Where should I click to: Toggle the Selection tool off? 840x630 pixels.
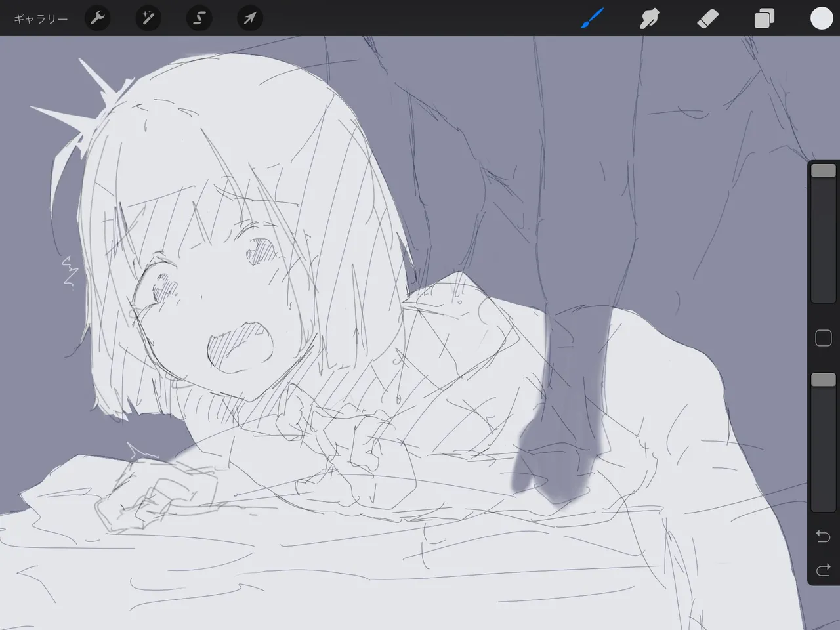(199, 18)
